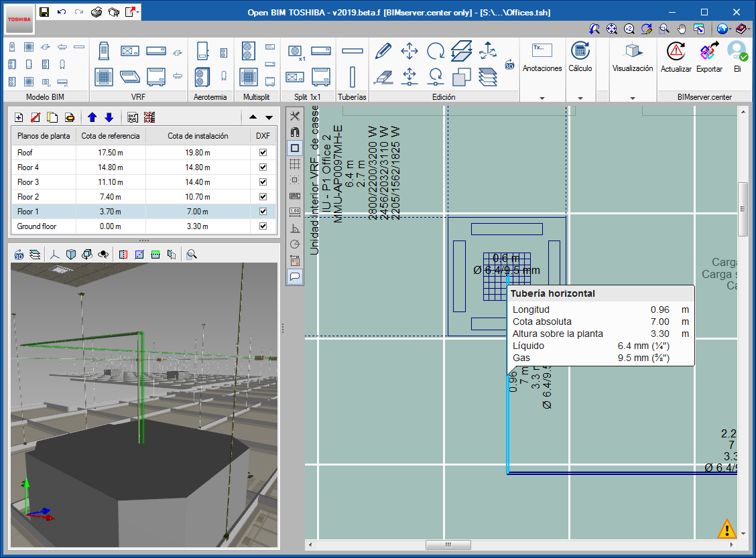Click the yellow warning triangle icon
This screenshot has width=756, height=558.
click(727, 529)
